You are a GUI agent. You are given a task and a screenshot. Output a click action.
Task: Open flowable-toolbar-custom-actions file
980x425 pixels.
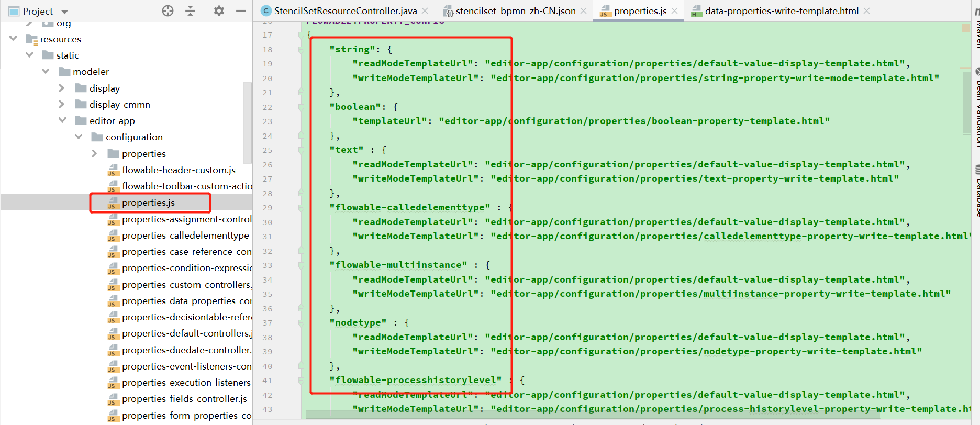tap(187, 186)
